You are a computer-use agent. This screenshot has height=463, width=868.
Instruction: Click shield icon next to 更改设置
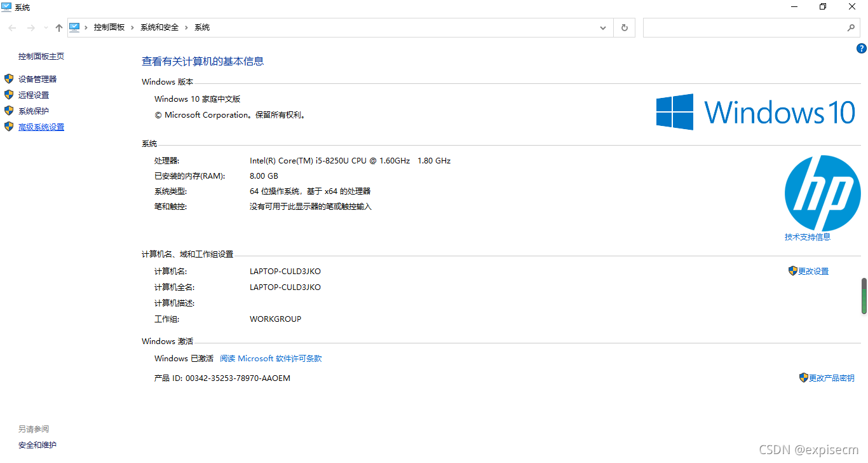click(792, 271)
